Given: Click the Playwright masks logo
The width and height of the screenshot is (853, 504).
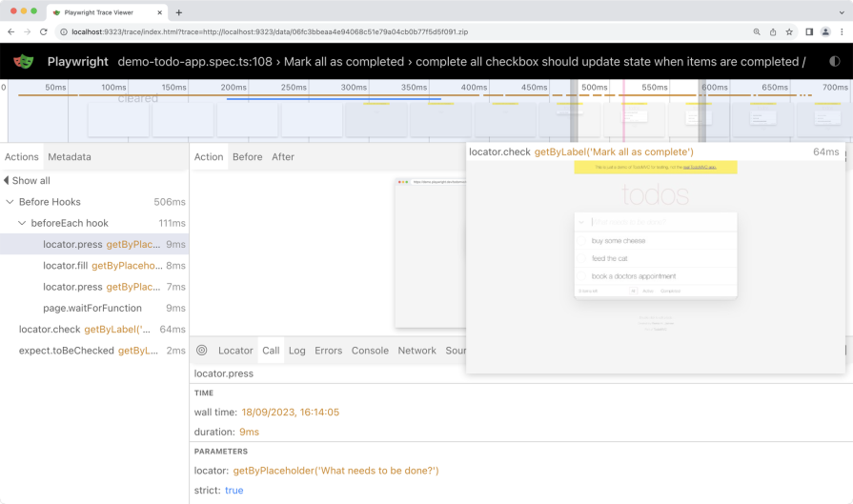Looking at the screenshot, I should click(24, 61).
